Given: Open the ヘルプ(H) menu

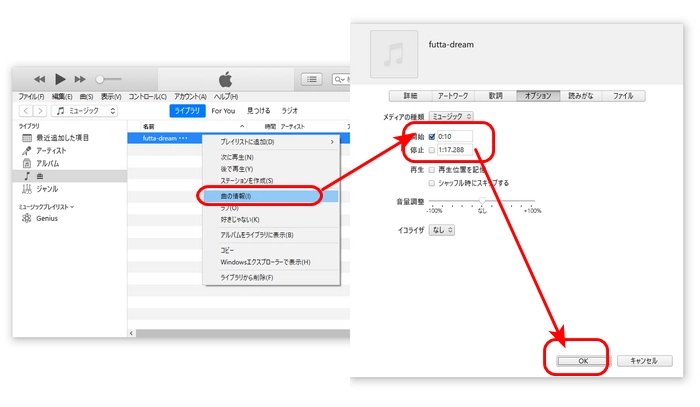Looking at the screenshot, I should click(x=225, y=96).
